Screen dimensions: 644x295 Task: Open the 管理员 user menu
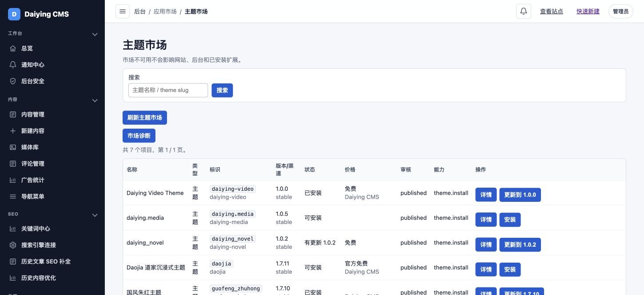click(620, 12)
